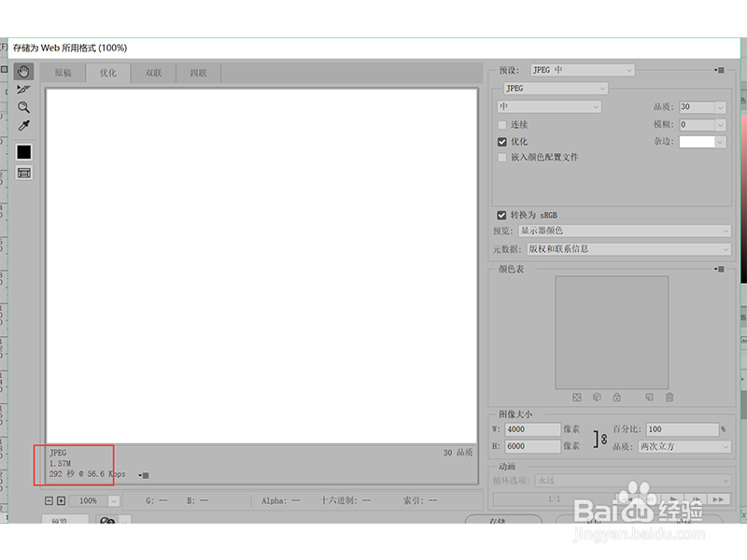The image size is (747, 560).
Task: Click the H height field showing 6000
Action: click(532, 446)
